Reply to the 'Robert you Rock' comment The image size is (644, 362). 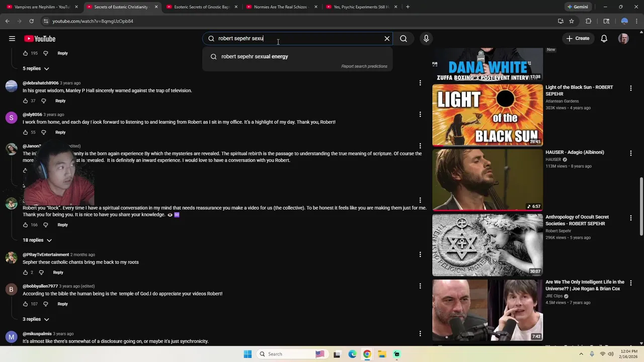pyautogui.click(x=62, y=225)
